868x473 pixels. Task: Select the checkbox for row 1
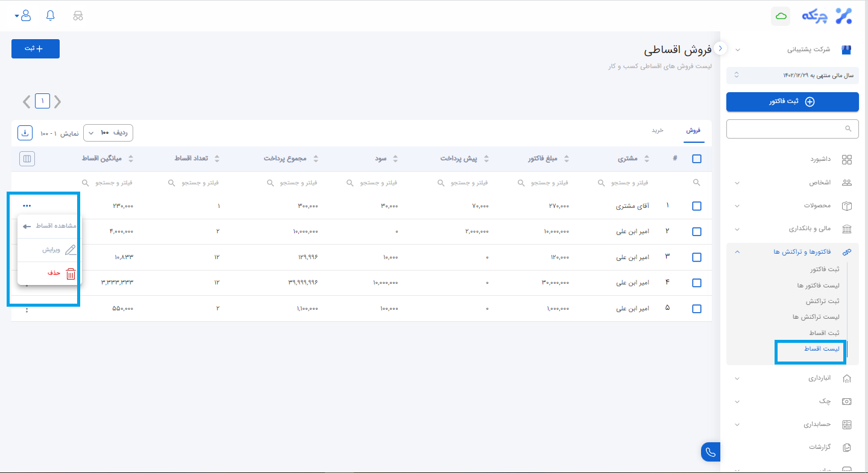point(697,206)
